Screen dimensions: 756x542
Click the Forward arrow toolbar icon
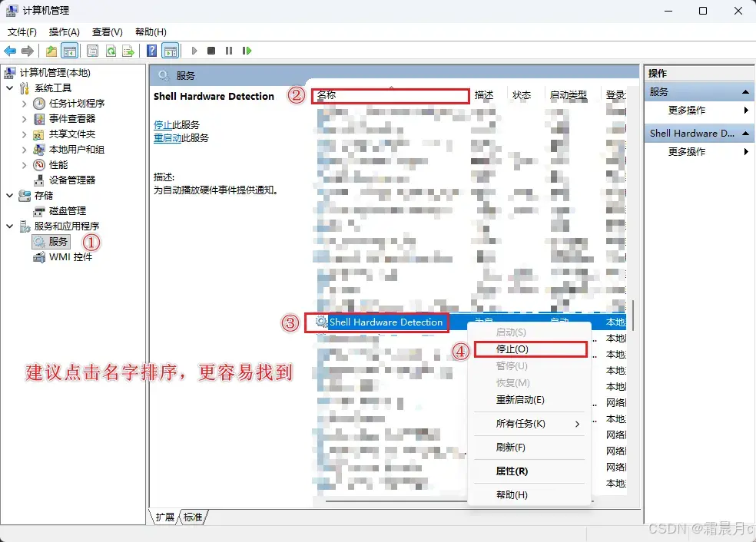(x=28, y=51)
